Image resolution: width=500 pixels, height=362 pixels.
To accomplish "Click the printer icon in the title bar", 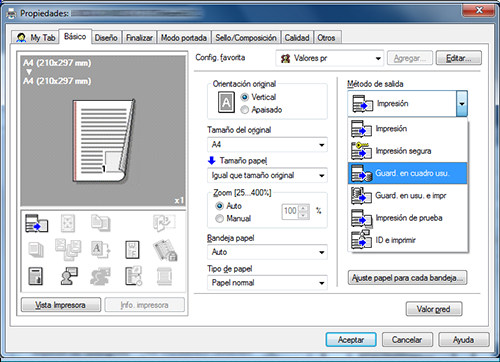I will coord(11,14).
